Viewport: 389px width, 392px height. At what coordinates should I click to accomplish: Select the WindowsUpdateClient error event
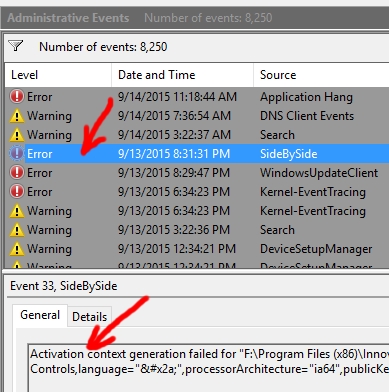click(x=197, y=173)
